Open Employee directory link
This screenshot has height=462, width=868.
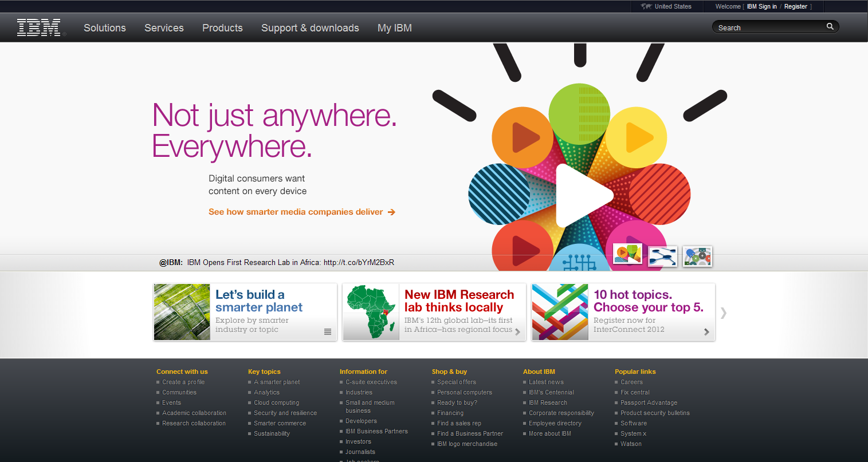pyautogui.click(x=555, y=423)
